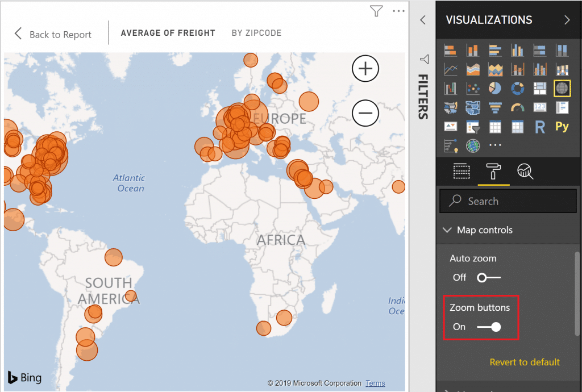Select the Python script visual
582x392 pixels.
[562, 126]
